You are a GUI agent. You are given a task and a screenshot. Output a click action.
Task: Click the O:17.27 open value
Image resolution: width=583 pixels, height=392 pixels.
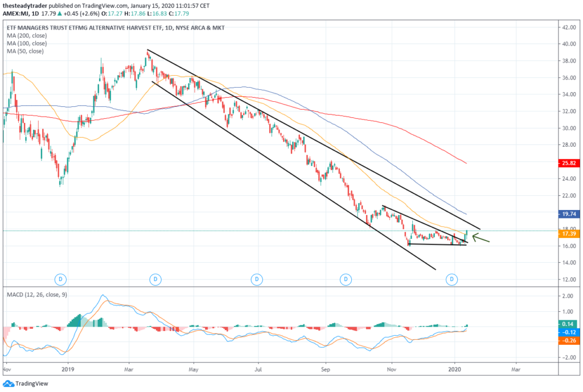(x=112, y=14)
